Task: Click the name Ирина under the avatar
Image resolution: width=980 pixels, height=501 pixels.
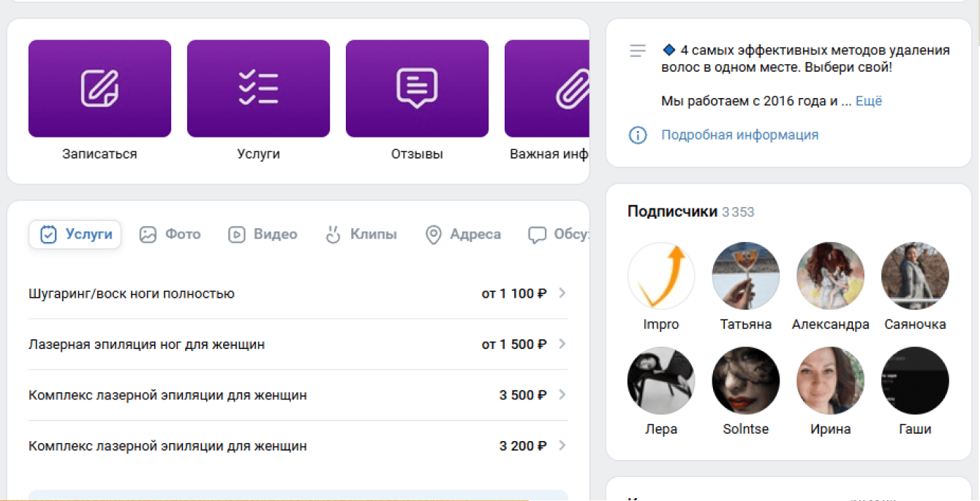Action: 831,429
